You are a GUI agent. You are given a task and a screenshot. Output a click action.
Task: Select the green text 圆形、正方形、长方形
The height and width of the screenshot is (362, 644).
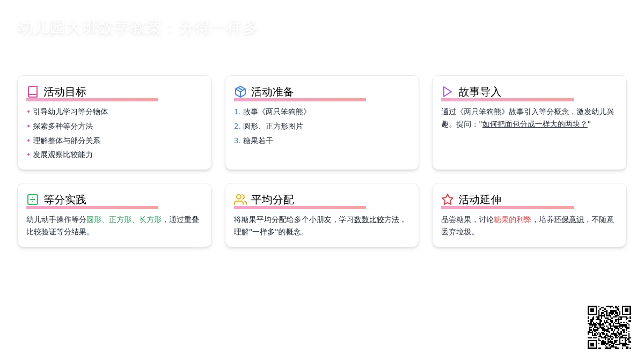click(123, 219)
